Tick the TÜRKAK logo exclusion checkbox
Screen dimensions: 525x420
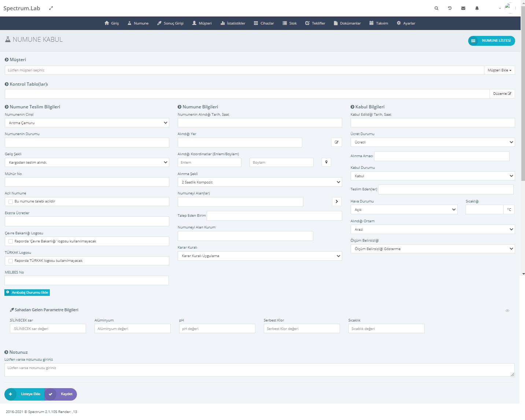(x=11, y=261)
